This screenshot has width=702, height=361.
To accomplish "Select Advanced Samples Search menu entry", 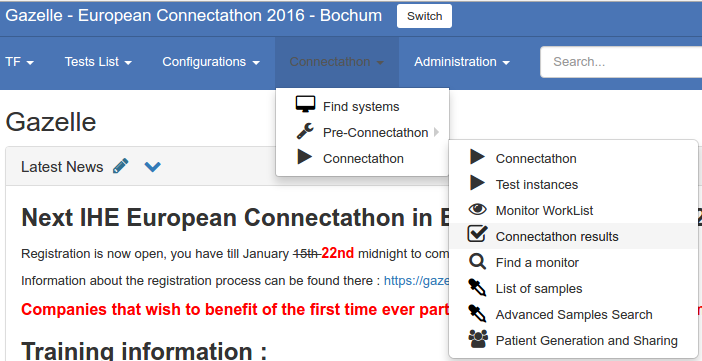I will (574, 314).
